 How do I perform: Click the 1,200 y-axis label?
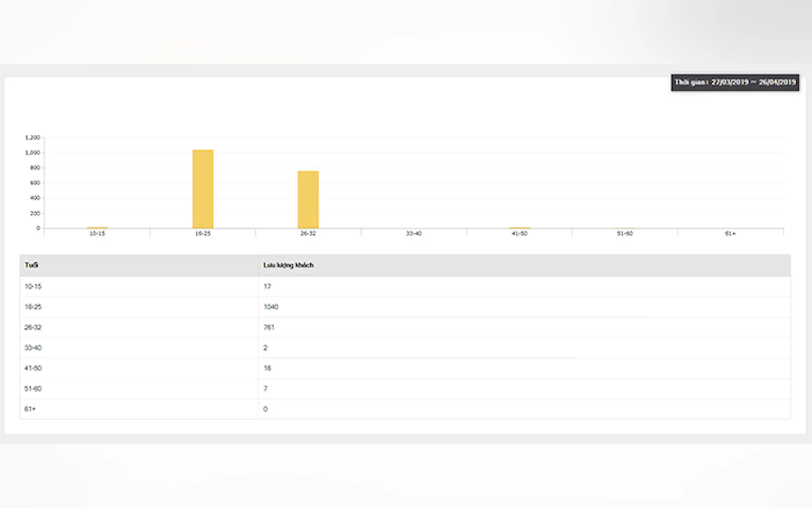[x=33, y=138]
